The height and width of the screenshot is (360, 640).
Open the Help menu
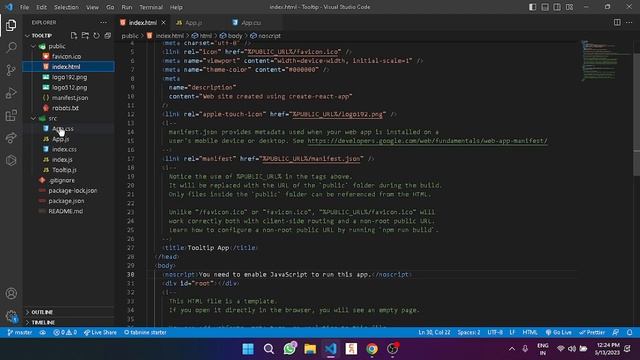(176, 7)
